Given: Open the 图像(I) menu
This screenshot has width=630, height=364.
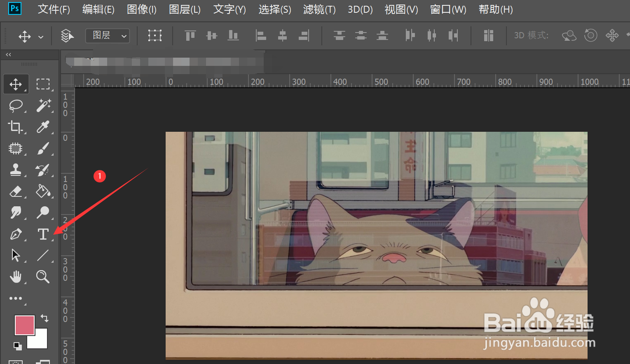Looking at the screenshot, I should [142, 9].
